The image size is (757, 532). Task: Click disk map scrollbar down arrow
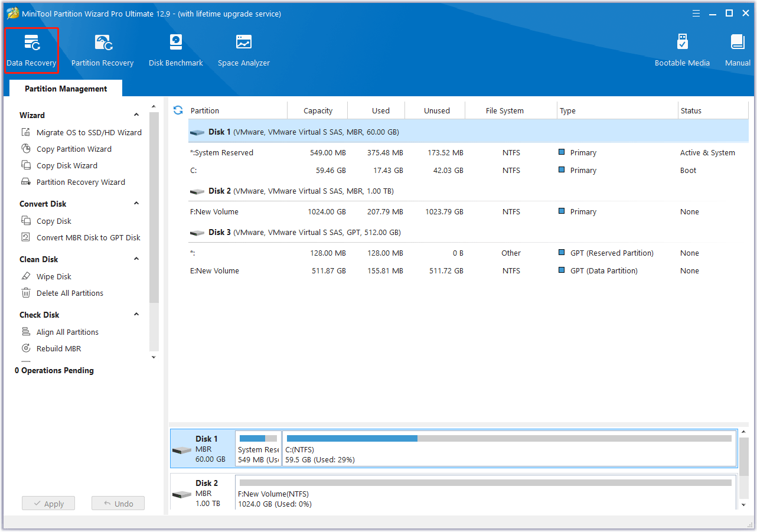click(x=743, y=505)
